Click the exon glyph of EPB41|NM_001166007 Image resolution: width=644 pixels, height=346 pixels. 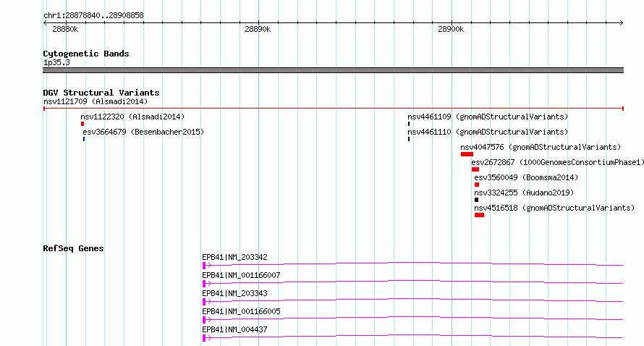[x=204, y=284]
